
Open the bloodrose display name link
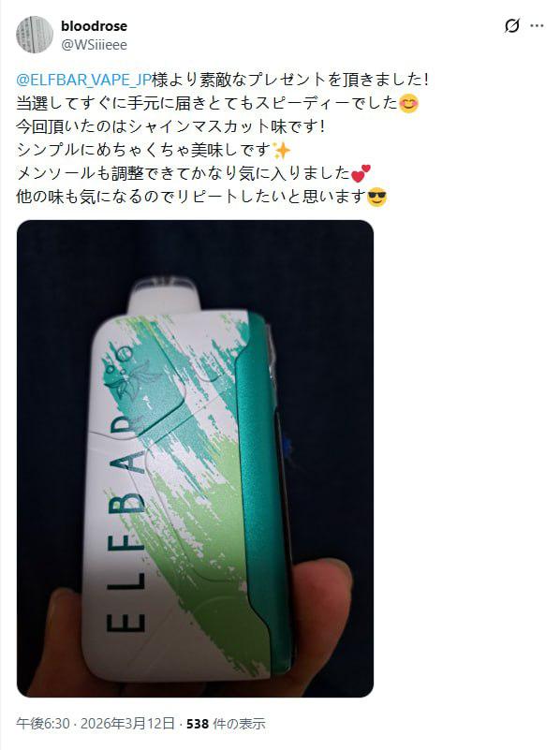click(95, 26)
